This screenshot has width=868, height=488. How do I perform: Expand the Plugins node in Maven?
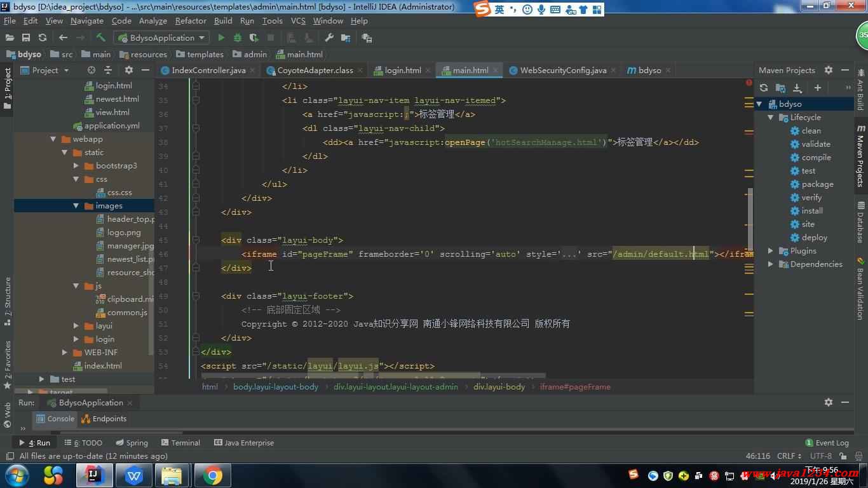[x=771, y=251]
